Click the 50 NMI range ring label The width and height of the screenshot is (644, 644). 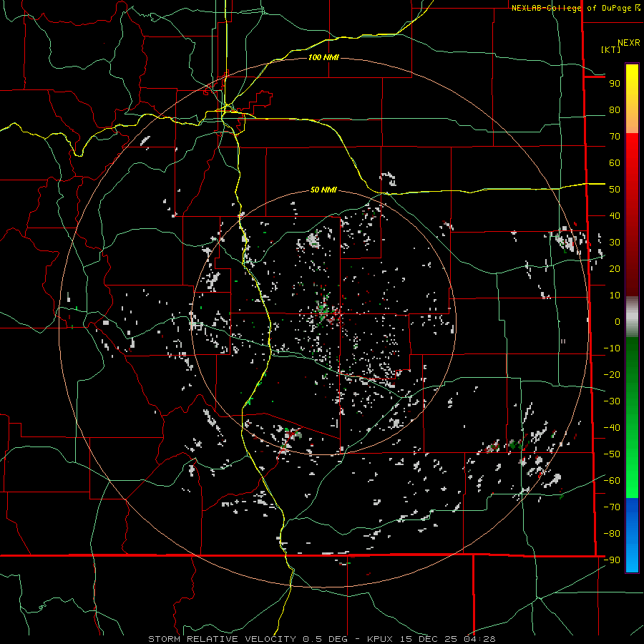[323, 190]
